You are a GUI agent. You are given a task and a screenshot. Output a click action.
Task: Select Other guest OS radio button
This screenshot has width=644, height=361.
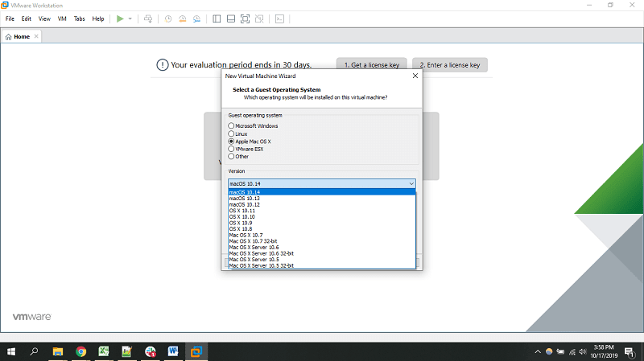tap(231, 156)
